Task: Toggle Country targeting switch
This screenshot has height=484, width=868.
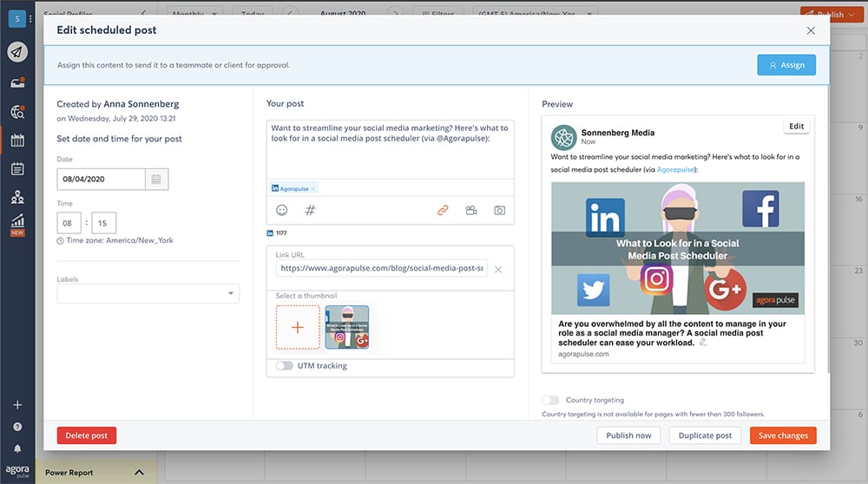Action: click(550, 400)
